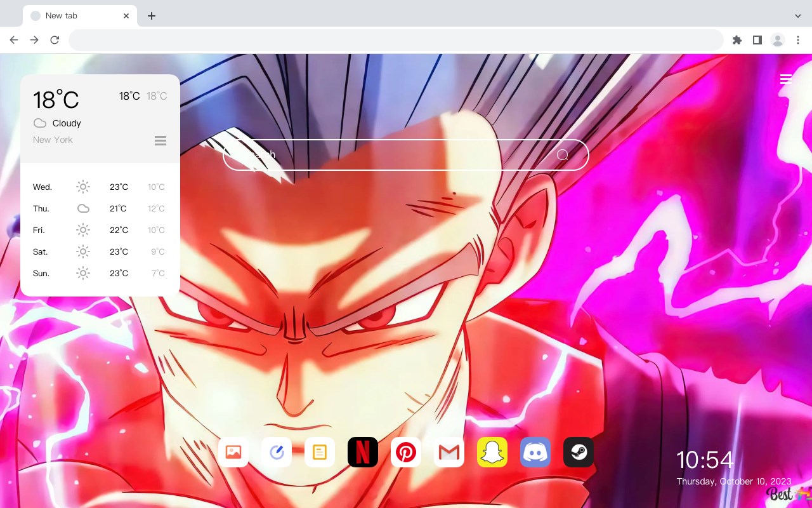Click the browser back arrow
The width and height of the screenshot is (812, 508).
[14, 40]
